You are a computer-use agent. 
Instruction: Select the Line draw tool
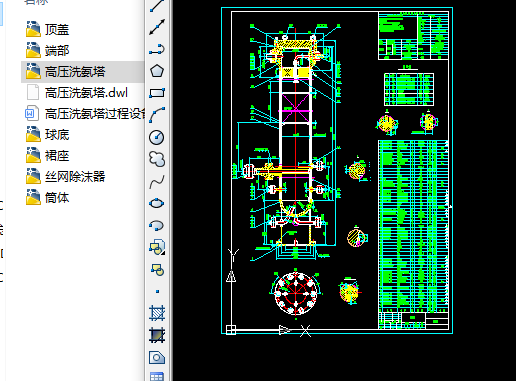click(x=157, y=6)
